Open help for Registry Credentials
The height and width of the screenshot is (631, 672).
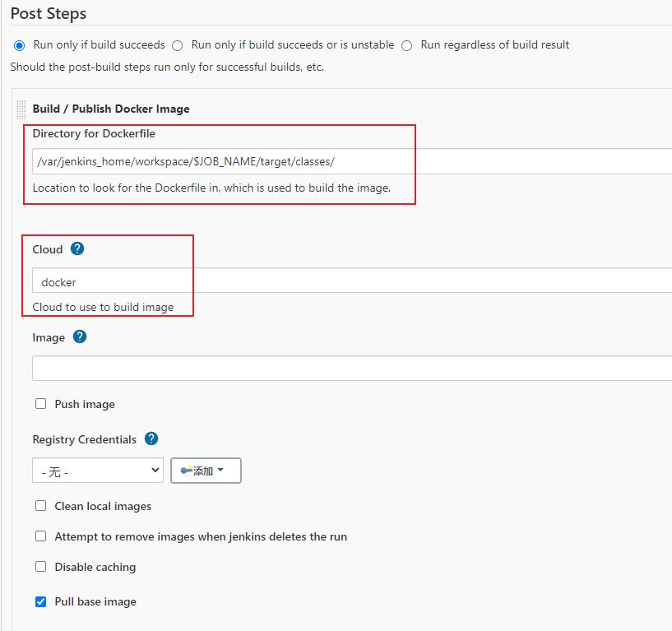pos(151,438)
